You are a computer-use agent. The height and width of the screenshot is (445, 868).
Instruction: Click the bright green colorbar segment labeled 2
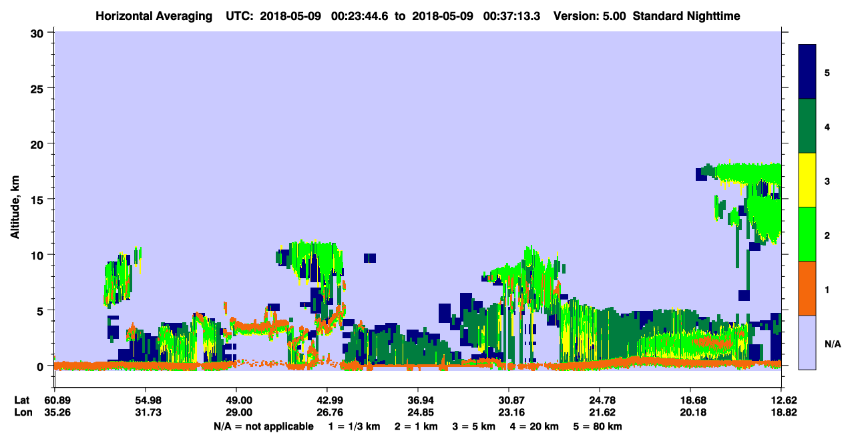pos(807,234)
